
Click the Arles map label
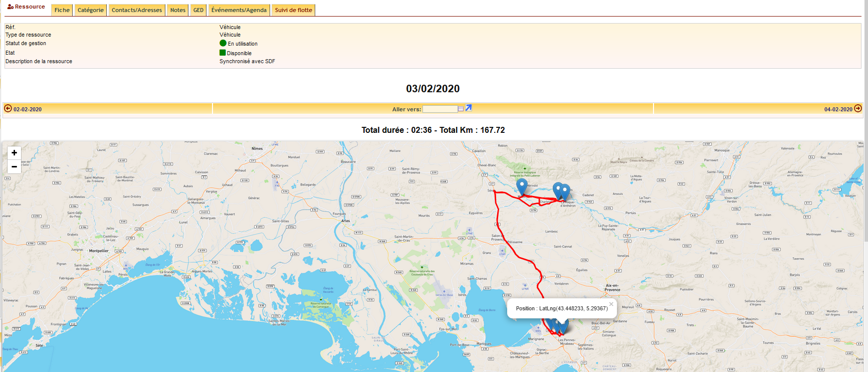(x=346, y=221)
